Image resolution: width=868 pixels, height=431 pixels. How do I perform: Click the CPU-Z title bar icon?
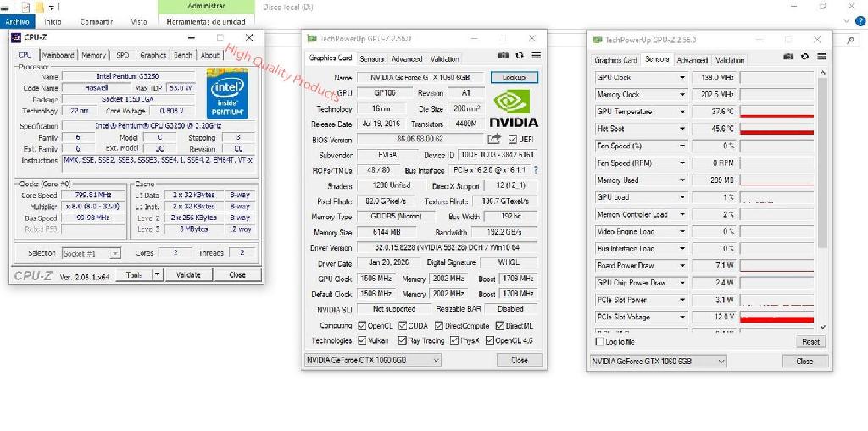click(x=16, y=37)
